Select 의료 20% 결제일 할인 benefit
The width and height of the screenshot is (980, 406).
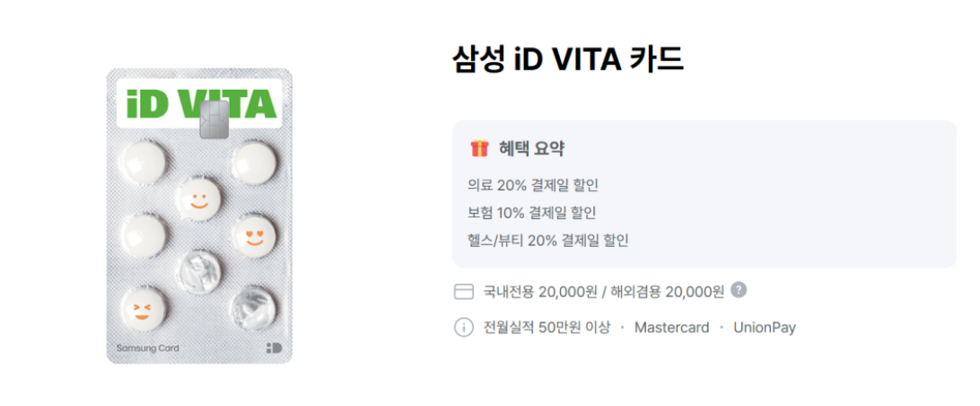pyautogui.click(x=533, y=185)
